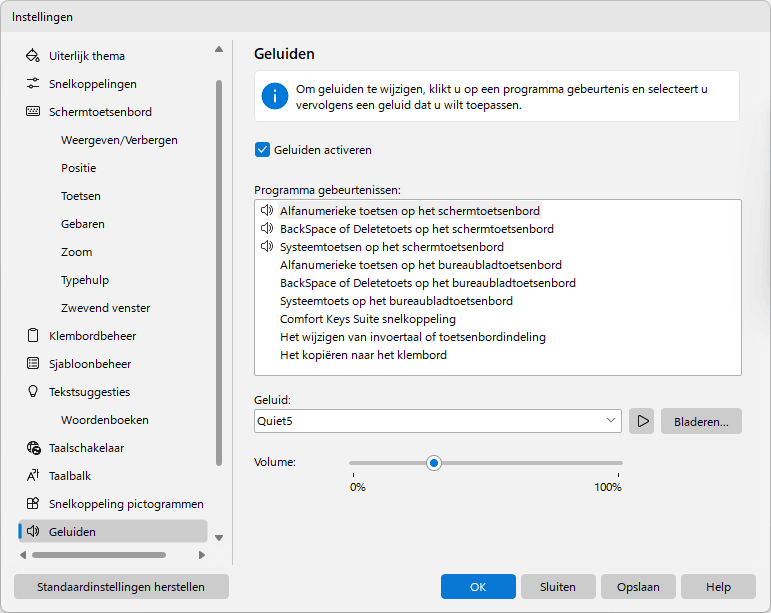
Task: Select Klembordbeheer category
Action: pyautogui.click(x=92, y=336)
